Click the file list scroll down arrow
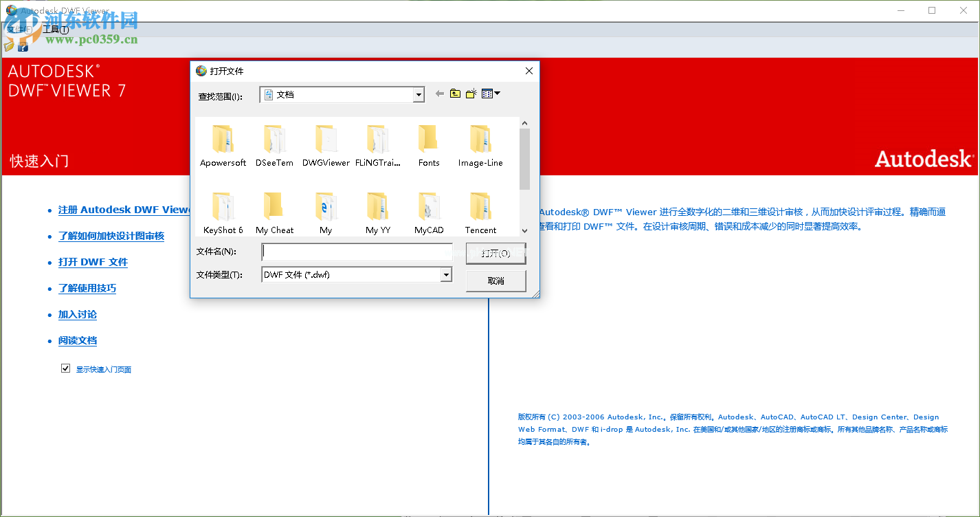This screenshot has height=517, width=980. [x=524, y=231]
